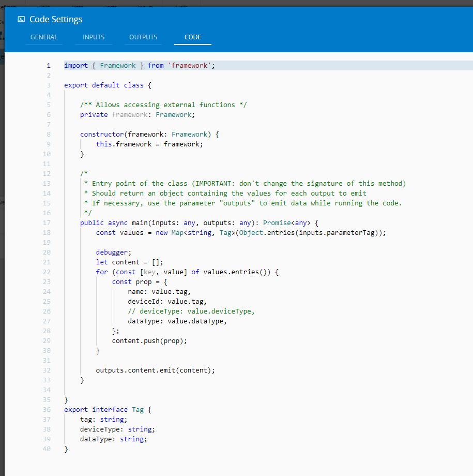Screen dimensions: 473x476
Task: Click 'constructor' keyword on line 8
Action: point(102,135)
